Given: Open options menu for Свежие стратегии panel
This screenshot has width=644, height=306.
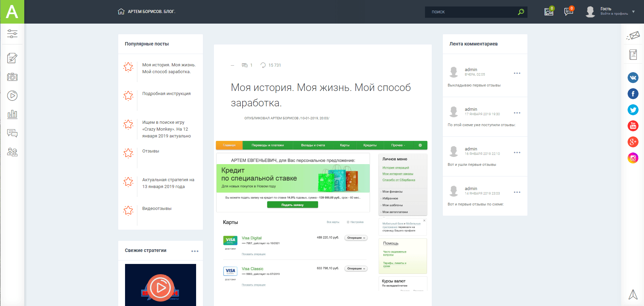Looking at the screenshot, I should tap(195, 251).
